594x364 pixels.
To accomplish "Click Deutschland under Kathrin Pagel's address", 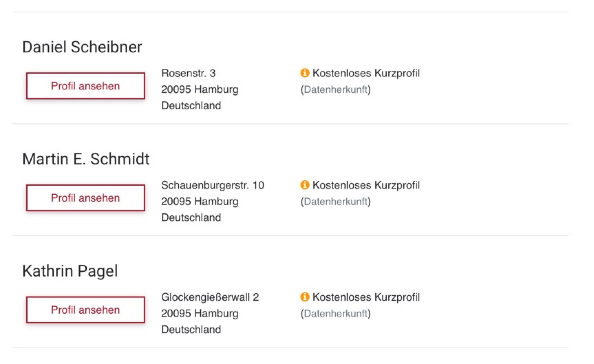I will click(191, 330).
